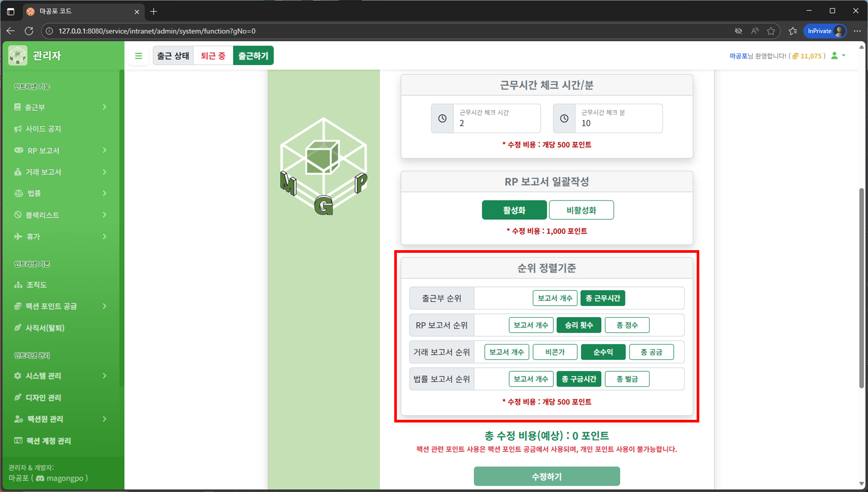Click the 사이드 공지 megaphone icon

tap(18, 129)
